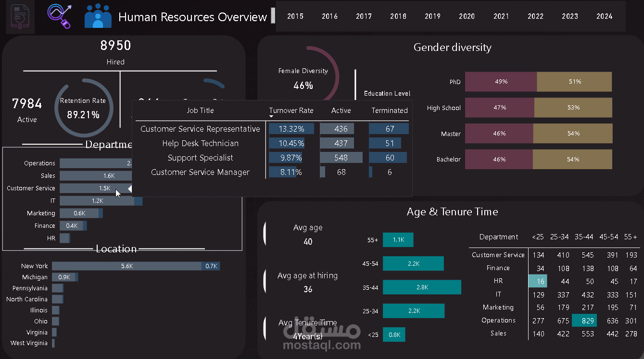Click the Avg Tenure Time card

coord(309,328)
